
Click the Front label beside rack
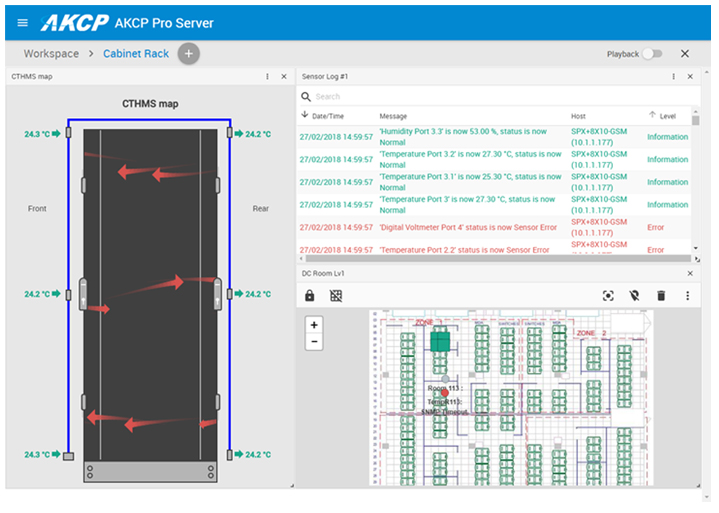(x=37, y=209)
